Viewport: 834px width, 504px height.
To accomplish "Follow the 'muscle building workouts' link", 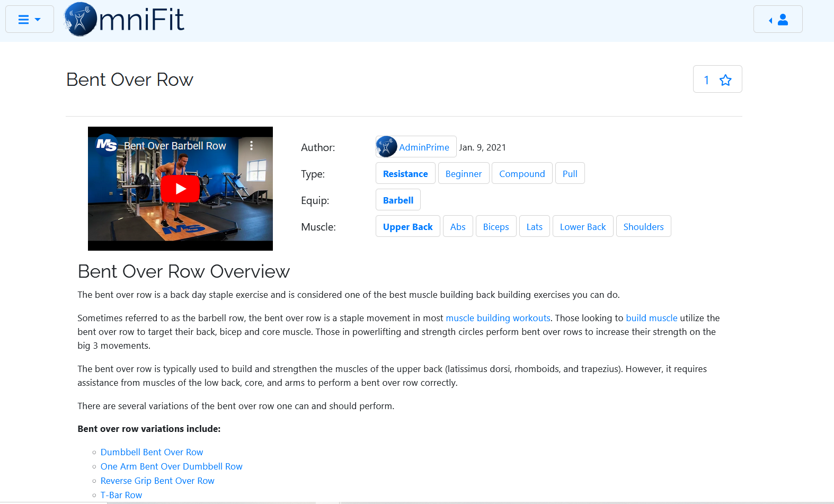I will point(498,318).
